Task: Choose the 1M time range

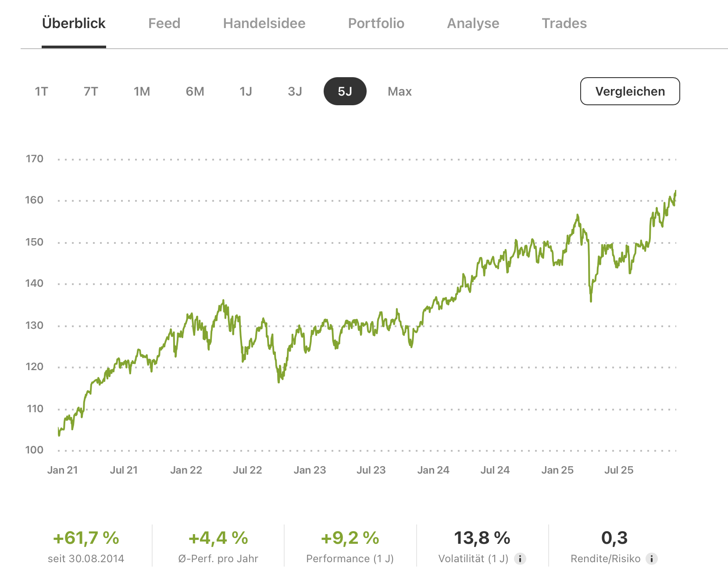Action: coord(142,91)
